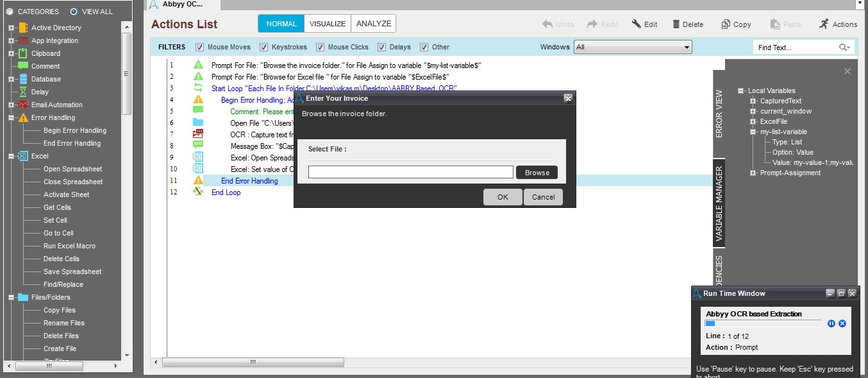Click the Undo arrow icon

547,24
